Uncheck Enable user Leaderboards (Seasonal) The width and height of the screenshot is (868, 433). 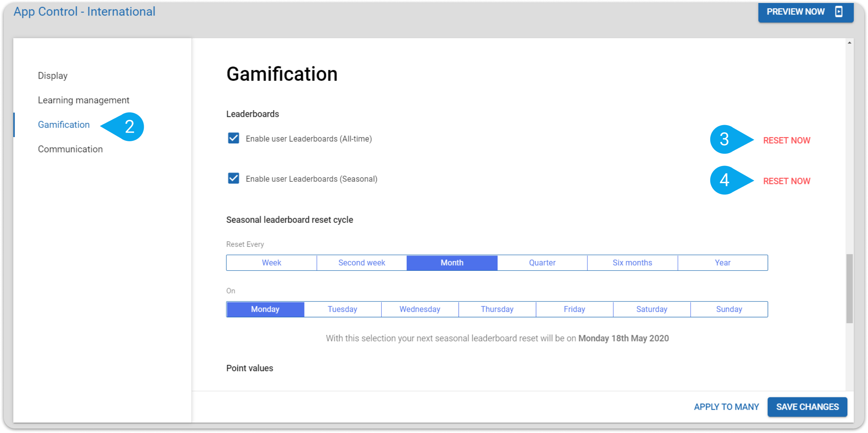(233, 178)
